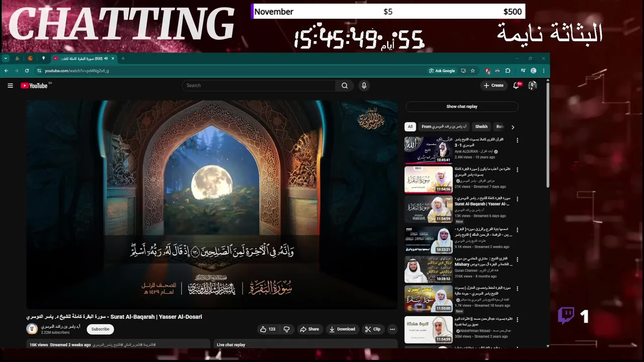644x362 pixels.
Task: Open the 11:55:00 video thumbnail
Action: point(429,299)
